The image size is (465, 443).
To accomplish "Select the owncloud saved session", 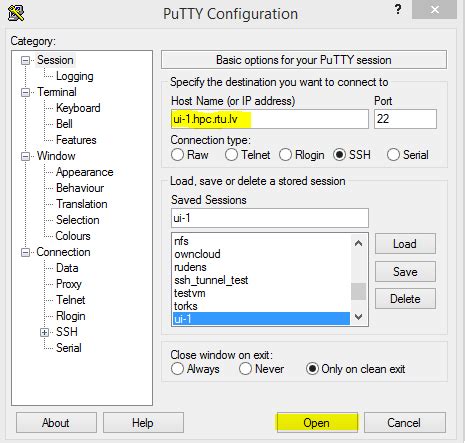I will click(x=262, y=254).
